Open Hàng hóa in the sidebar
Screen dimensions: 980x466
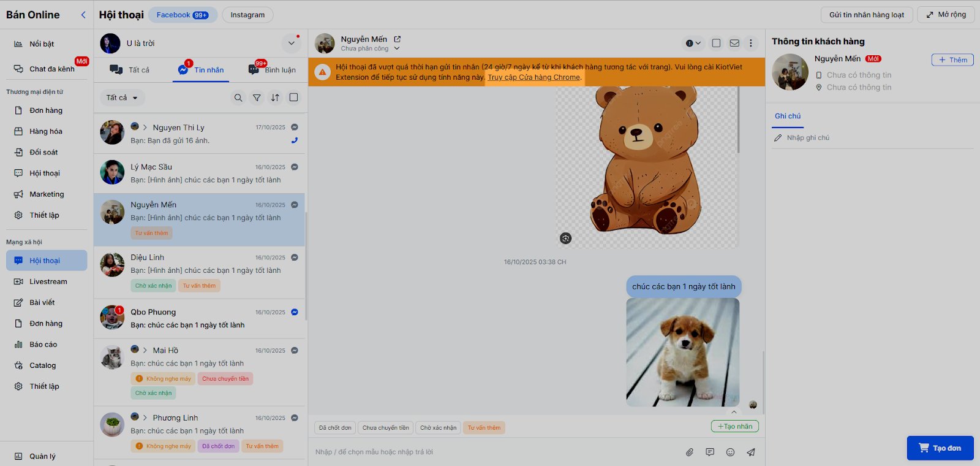coord(47,131)
